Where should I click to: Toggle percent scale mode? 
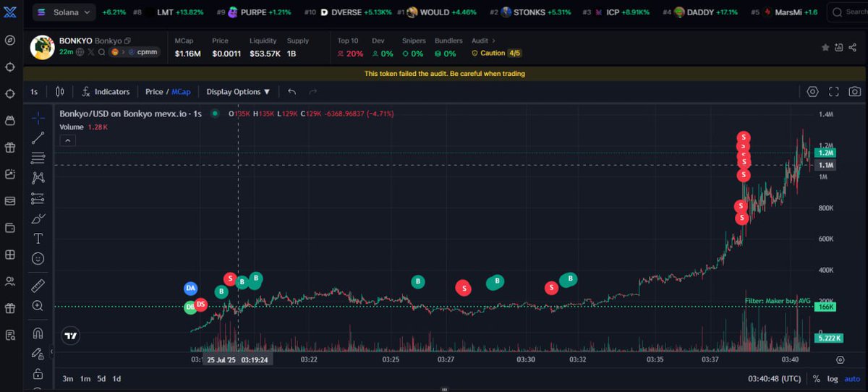pos(817,379)
